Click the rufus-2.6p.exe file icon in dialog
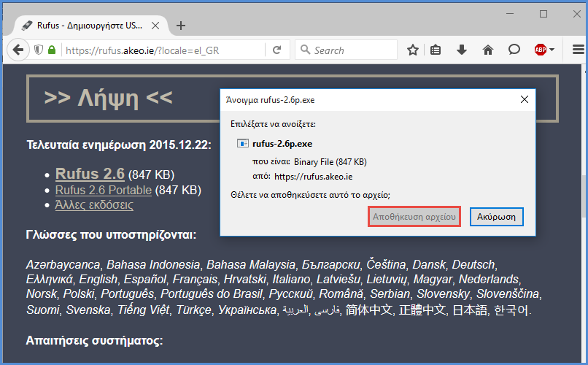 tap(243, 143)
